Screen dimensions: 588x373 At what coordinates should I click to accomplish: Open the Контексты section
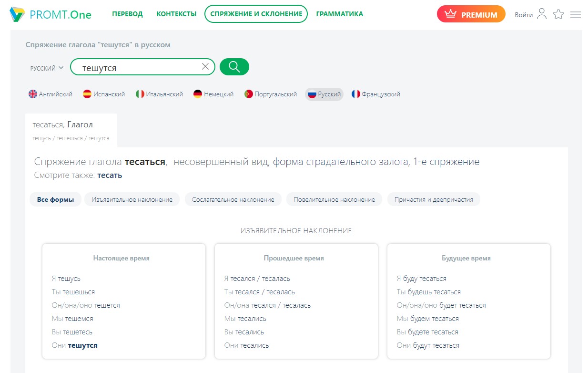[x=176, y=14]
